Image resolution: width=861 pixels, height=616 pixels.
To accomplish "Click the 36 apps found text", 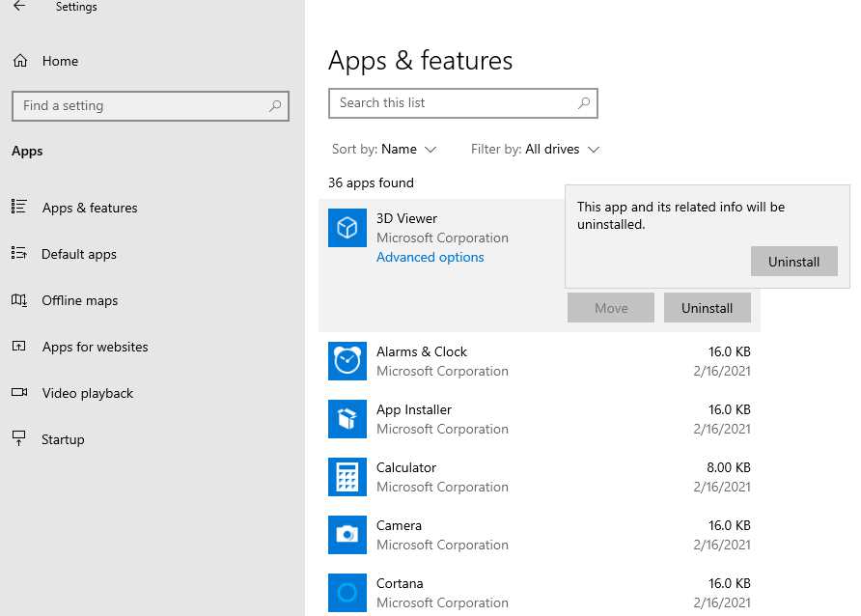I will (372, 182).
